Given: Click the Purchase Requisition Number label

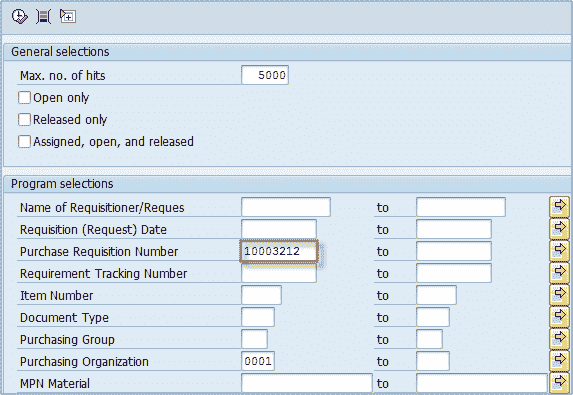Looking at the screenshot, I should pyautogui.click(x=99, y=251).
